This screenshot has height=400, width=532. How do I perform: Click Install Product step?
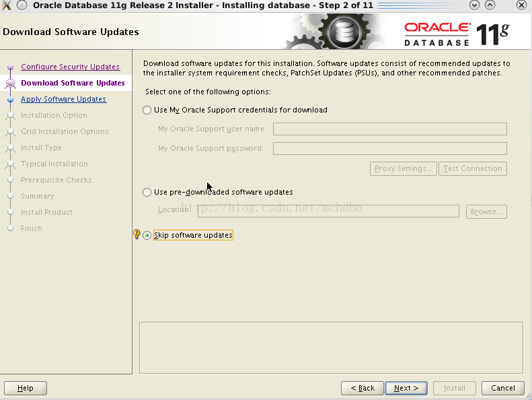coord(46,212)
